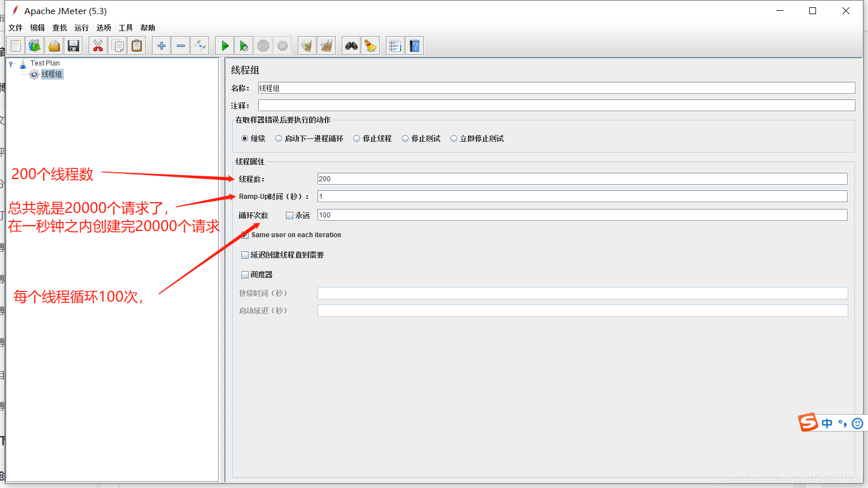This screenshot has width=868, height=488.
Task: Open the 工具 menu
Action: tap(125, 28)
